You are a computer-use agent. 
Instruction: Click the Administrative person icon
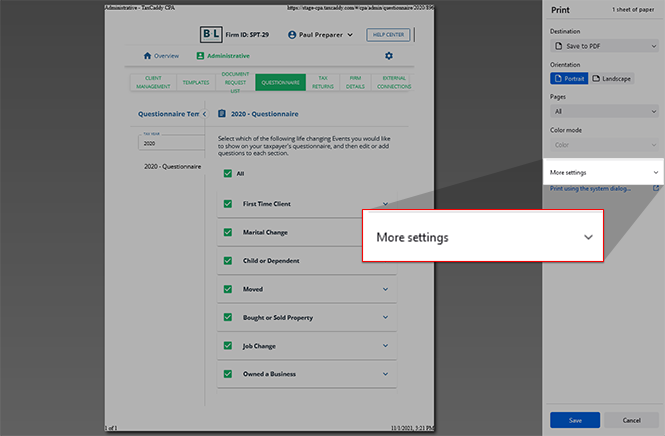[x=200, y=56]
